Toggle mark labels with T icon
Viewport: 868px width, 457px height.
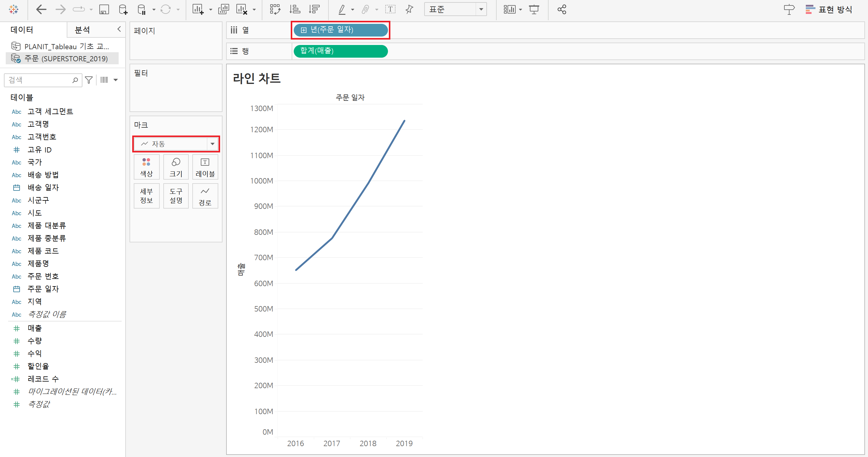tap(390, 9)
